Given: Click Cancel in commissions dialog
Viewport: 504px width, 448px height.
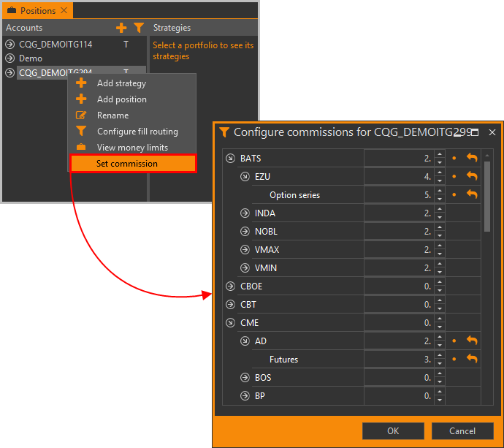Looking at the screenshot, I should pos(462,431).
